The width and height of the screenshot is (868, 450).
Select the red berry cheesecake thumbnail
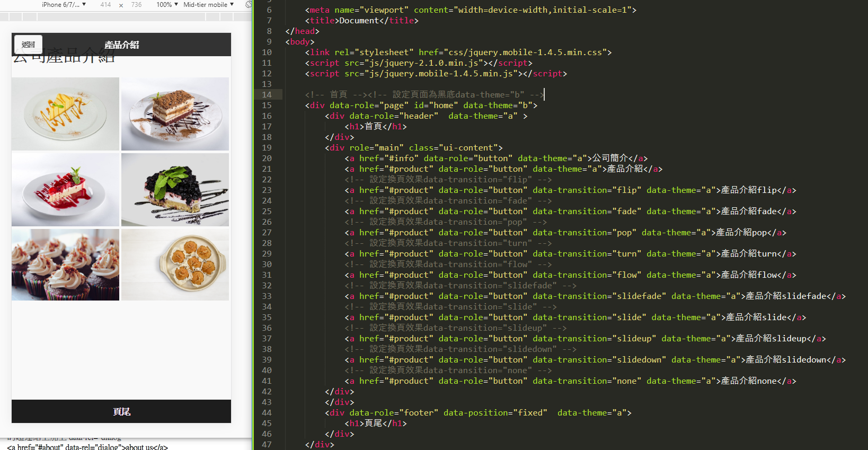(66, 190)
